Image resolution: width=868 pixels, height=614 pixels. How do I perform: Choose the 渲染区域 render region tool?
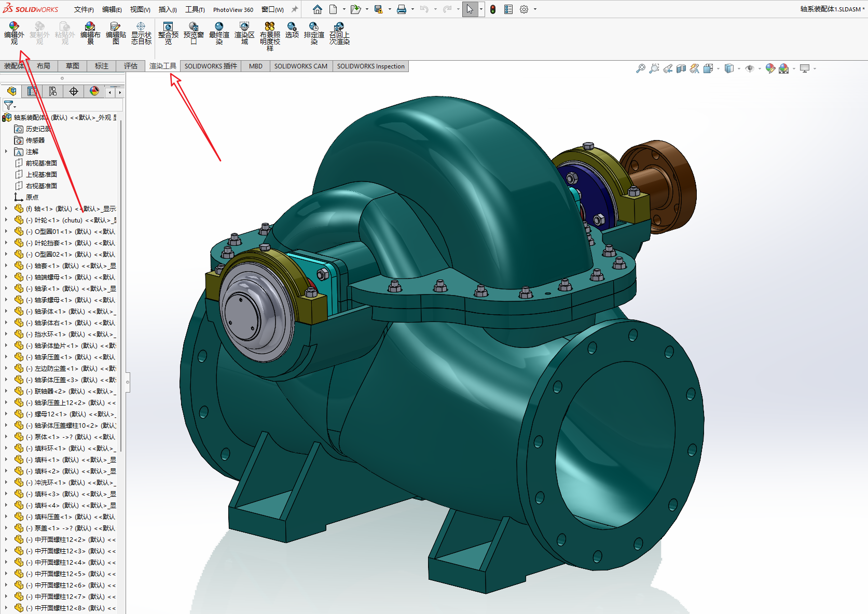coord(244,33)
